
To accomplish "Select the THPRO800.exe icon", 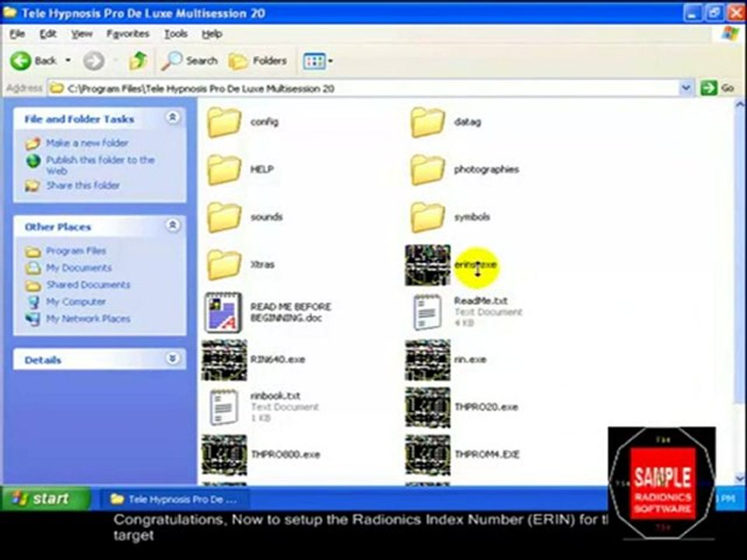I will click(224, 454).
